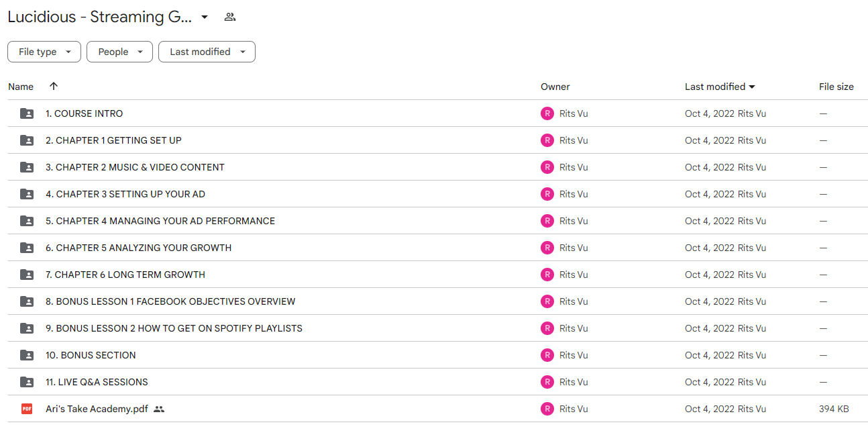Click the shared icon next to Ari's Take Academy.pdf
Viewport: 868px width, 439px height.
[x=159, y=409]
